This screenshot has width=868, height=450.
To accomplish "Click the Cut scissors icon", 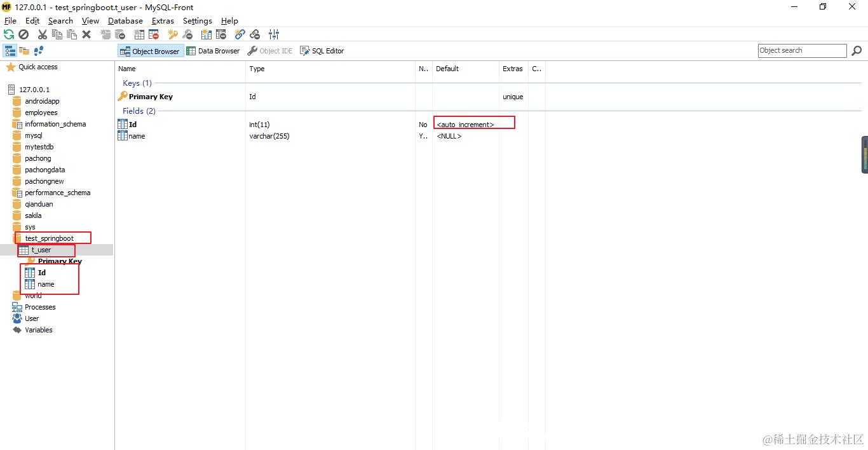I will pyautogui.click(x=43, y=34).
